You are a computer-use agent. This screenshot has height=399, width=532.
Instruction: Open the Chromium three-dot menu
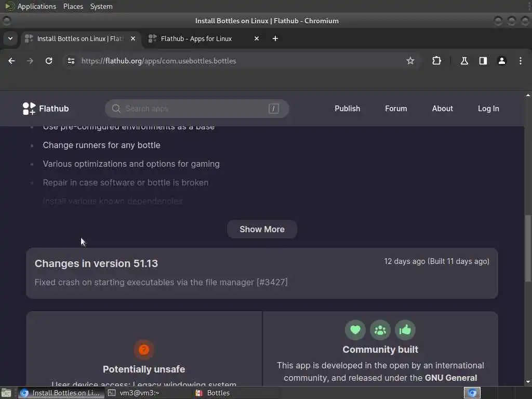[520, 61]
